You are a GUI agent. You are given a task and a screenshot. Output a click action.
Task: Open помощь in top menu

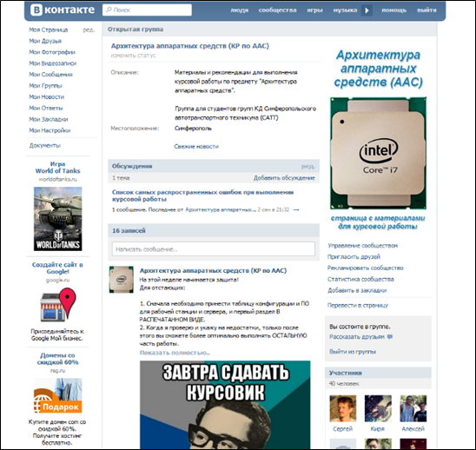tap(394, 10)
